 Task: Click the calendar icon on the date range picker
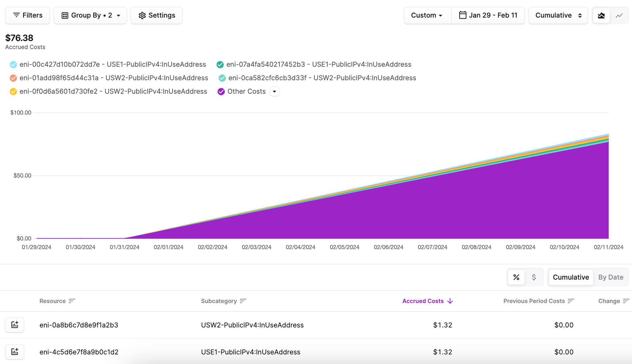coord(462,15)
